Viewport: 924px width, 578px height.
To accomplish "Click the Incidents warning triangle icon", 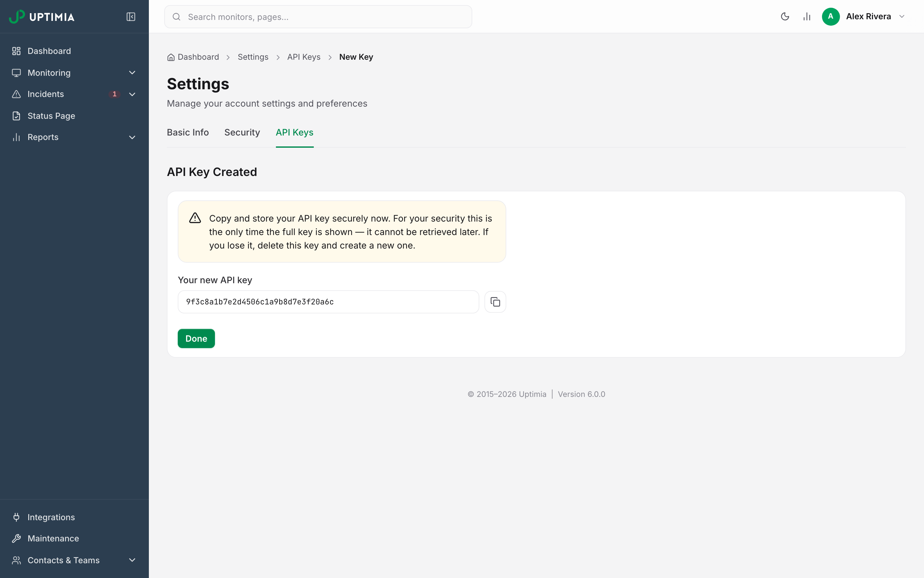I will [x=16, y=94].
